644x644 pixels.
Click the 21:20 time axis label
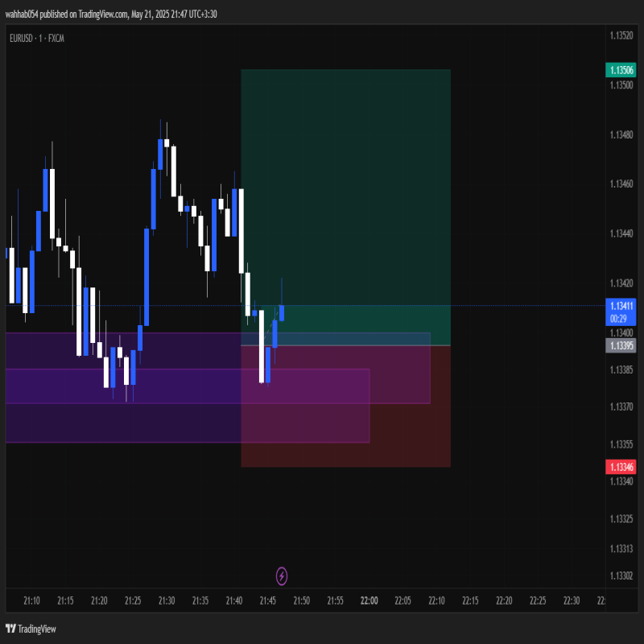[x=99, y=601]
